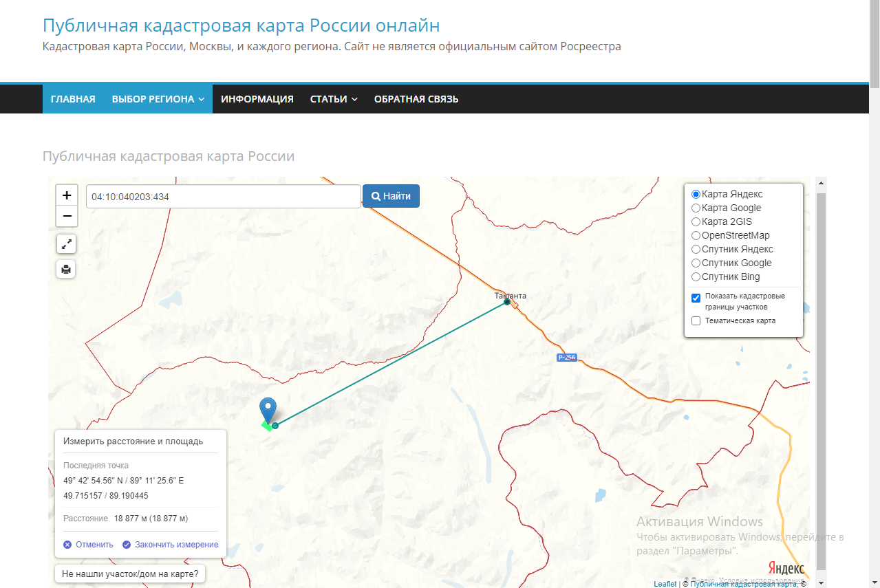Open Публичная кадастровая карта attribution link
Screen dimensions: 880x588
point(744,584)
